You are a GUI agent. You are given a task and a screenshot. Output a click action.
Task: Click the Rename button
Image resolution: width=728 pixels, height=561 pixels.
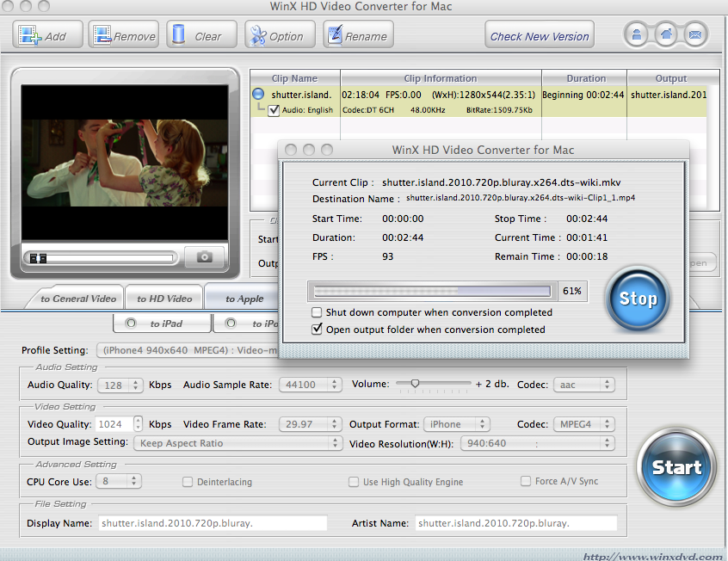pos(358,34)
